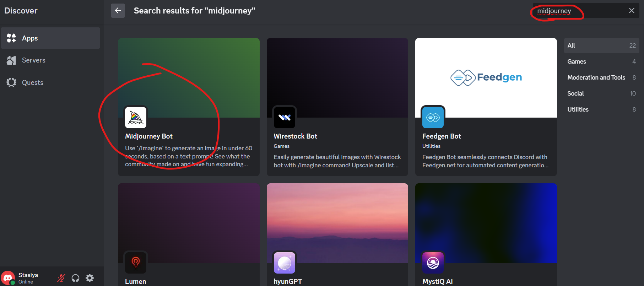Go back using the arrow button
This screenshot has height=286, width=644.
pyautogui.click(x=118, y=11)
